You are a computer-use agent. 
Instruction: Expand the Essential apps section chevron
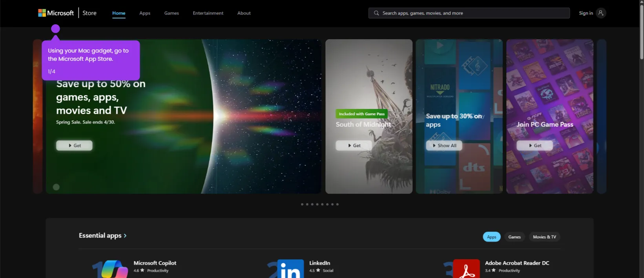click(x=125, y=236)
